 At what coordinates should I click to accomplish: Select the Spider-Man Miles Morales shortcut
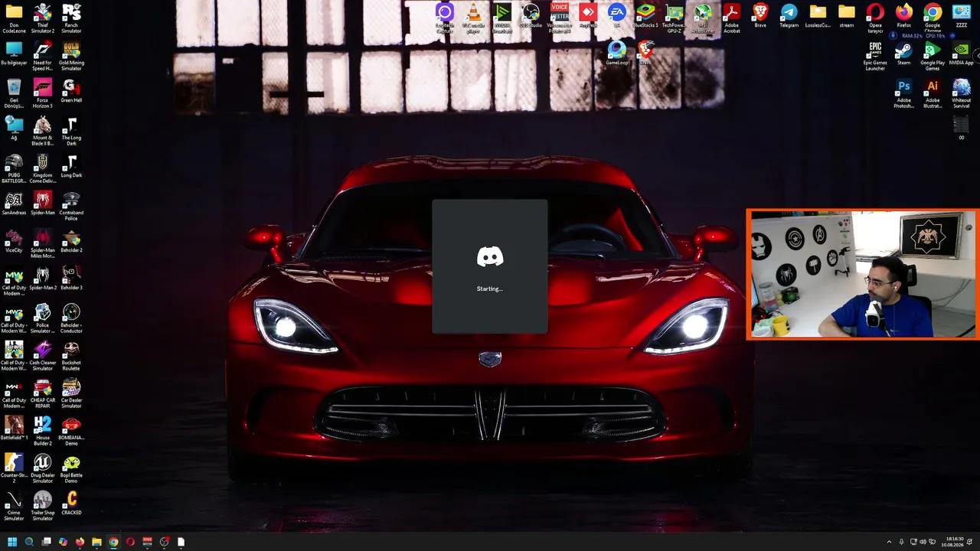(43, 243)
